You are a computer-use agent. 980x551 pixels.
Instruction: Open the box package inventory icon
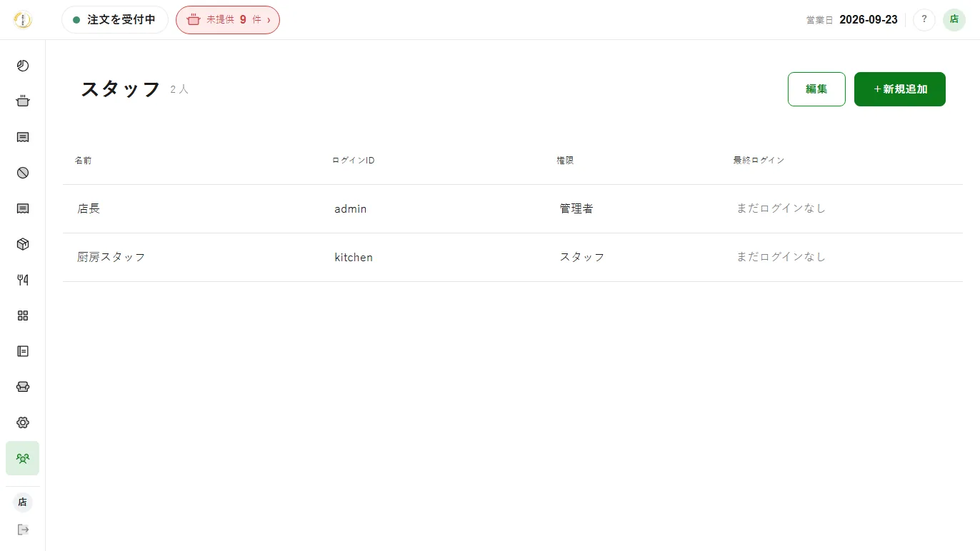coord(23,244)
